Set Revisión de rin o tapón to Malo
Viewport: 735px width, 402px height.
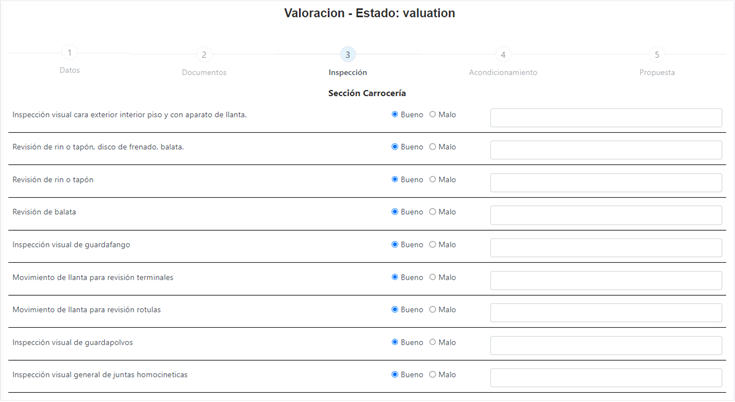pyautogui.click(x=433, y=179)
